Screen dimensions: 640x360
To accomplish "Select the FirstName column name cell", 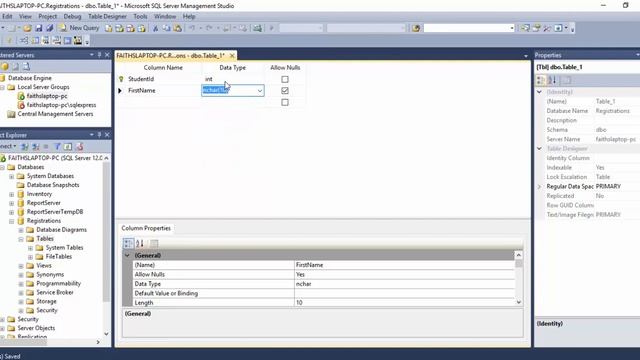I will click(x=163, y=91).
